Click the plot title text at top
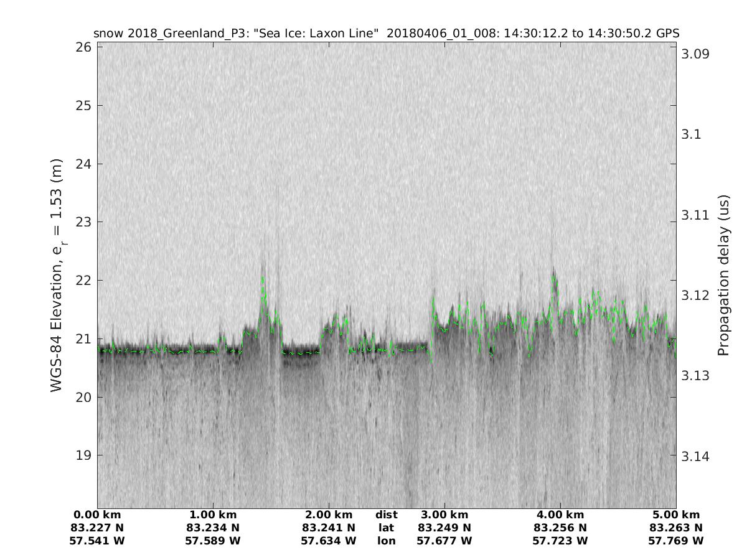Viewport: 747px width, 560px height. pyautogui.click(x=386, y=33)
